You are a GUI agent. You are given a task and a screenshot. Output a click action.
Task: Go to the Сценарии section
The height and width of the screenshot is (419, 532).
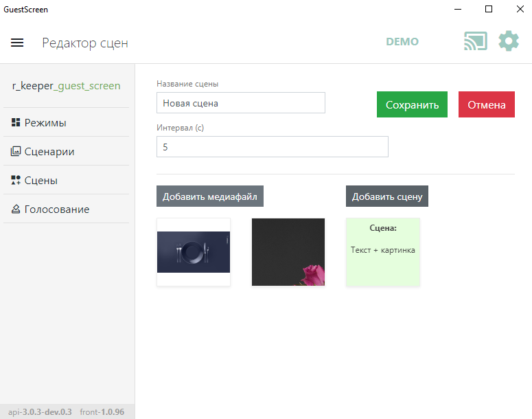pos(49,152)
